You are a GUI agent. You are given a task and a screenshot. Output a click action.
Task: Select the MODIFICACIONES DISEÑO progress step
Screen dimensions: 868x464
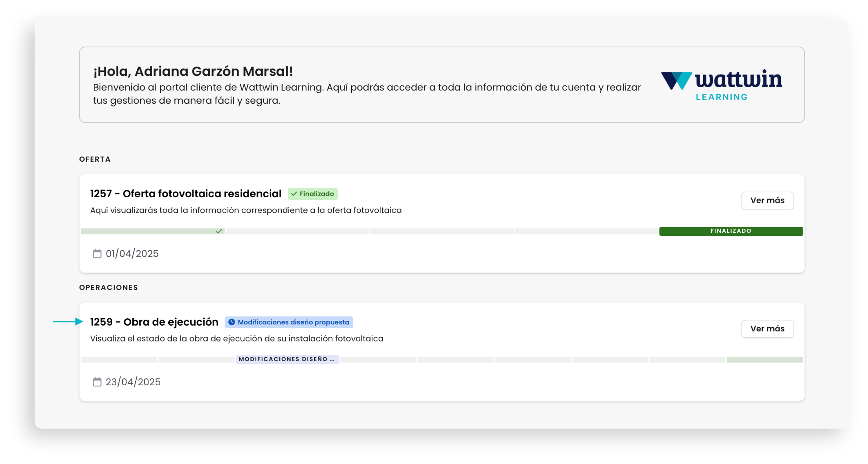pos(287,359)
